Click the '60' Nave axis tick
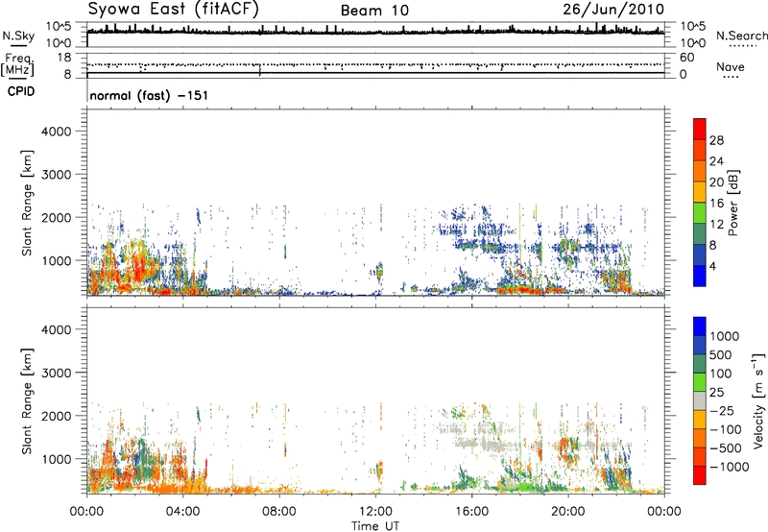The image size is (768, 532). [686, 58]
